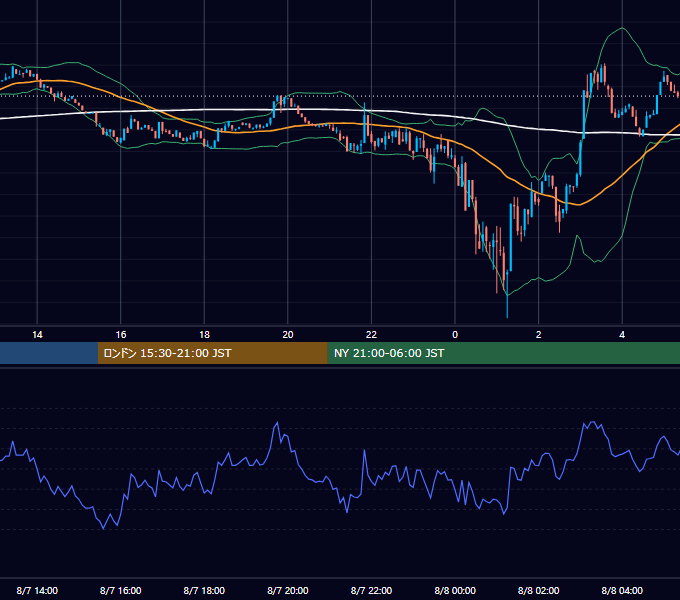This screenshot has width=680, height=600.
Task: Click the 8/7 20:00 date label
Action: 288,590
